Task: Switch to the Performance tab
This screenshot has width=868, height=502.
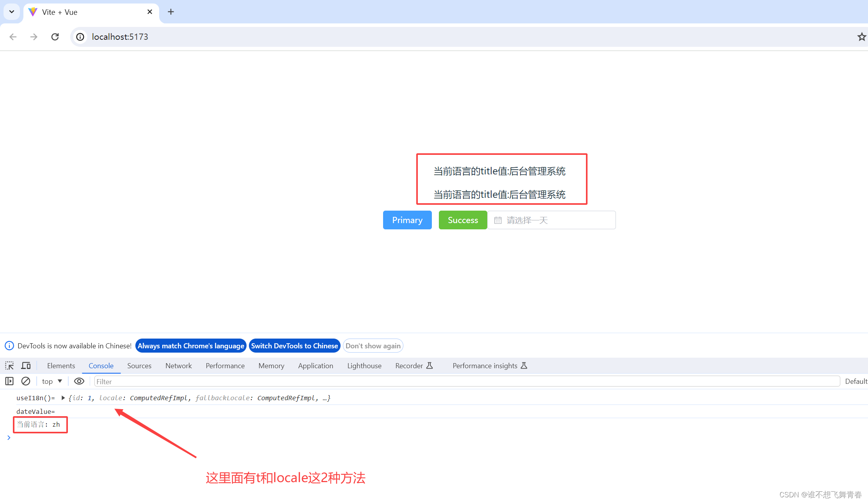Action: (x=225, y=365)
